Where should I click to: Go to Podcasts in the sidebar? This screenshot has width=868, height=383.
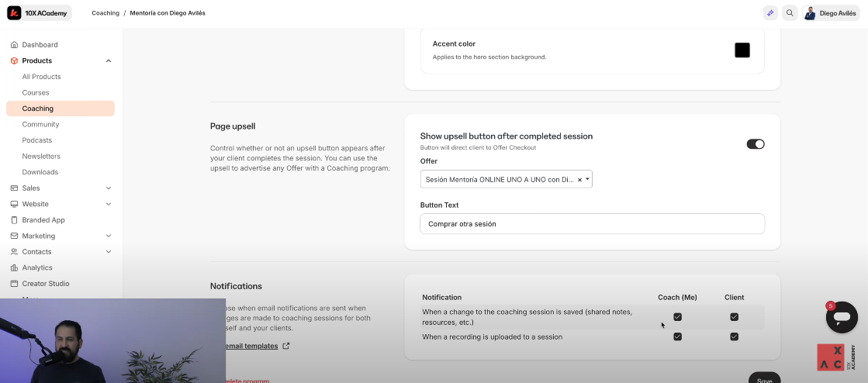(37, 140)
